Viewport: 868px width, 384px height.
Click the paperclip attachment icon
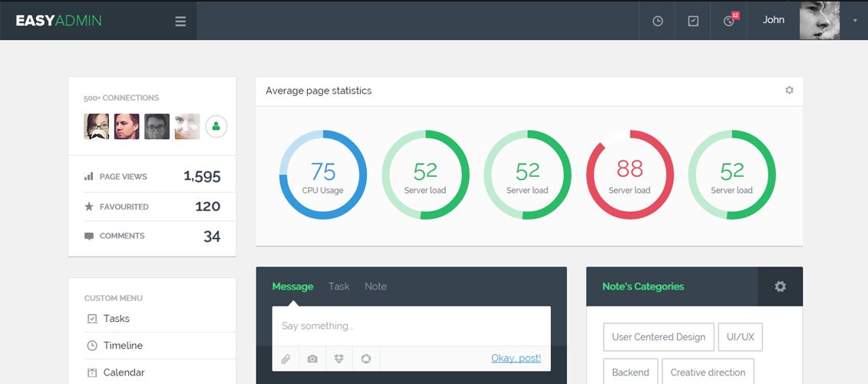285,359
